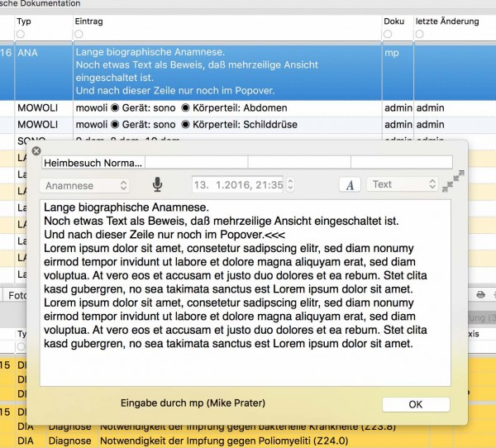Screen dimensions: 496x448
Task: Open the Text format dropdown
Action: click(403, 184)
